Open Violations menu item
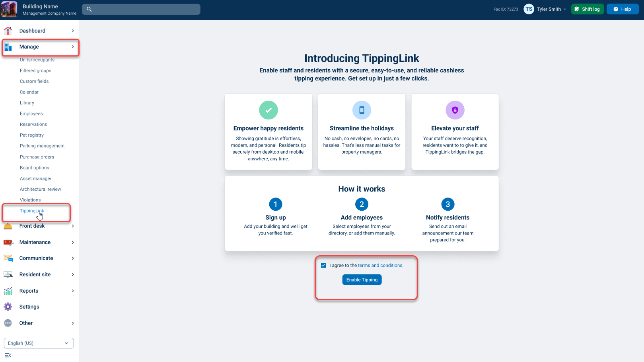 point(30,200)
